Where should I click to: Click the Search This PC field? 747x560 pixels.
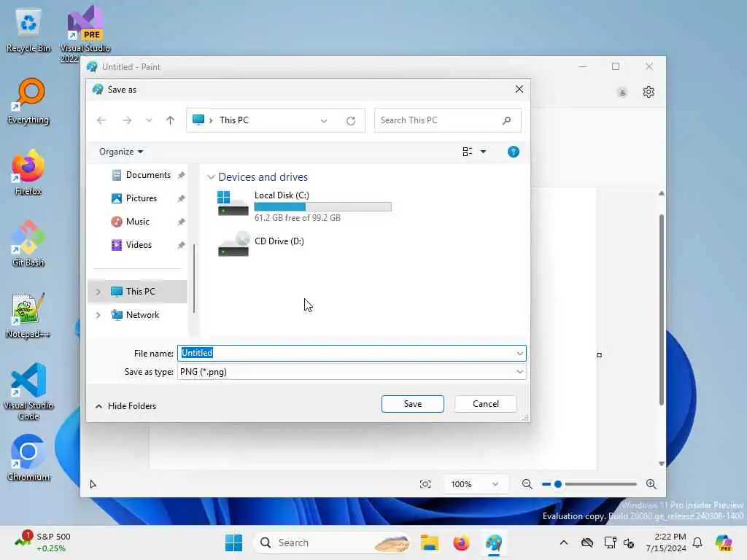coord(447,120)
